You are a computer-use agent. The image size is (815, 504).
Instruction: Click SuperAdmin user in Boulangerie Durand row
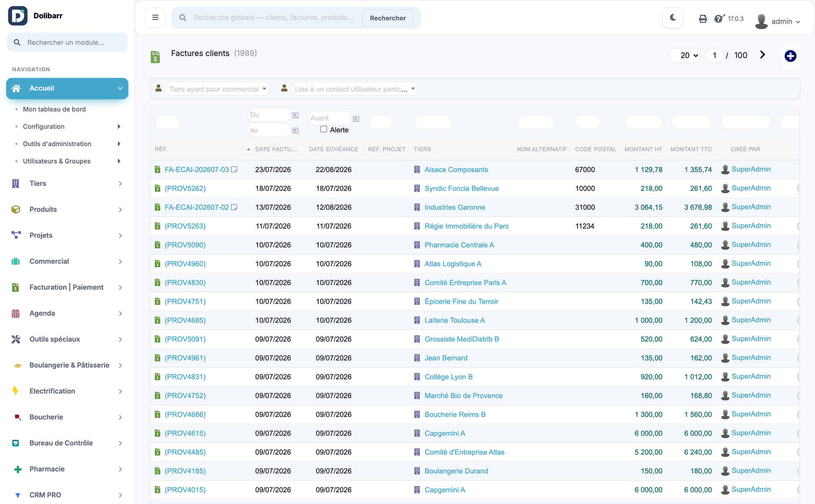click(x=751, y=471)
